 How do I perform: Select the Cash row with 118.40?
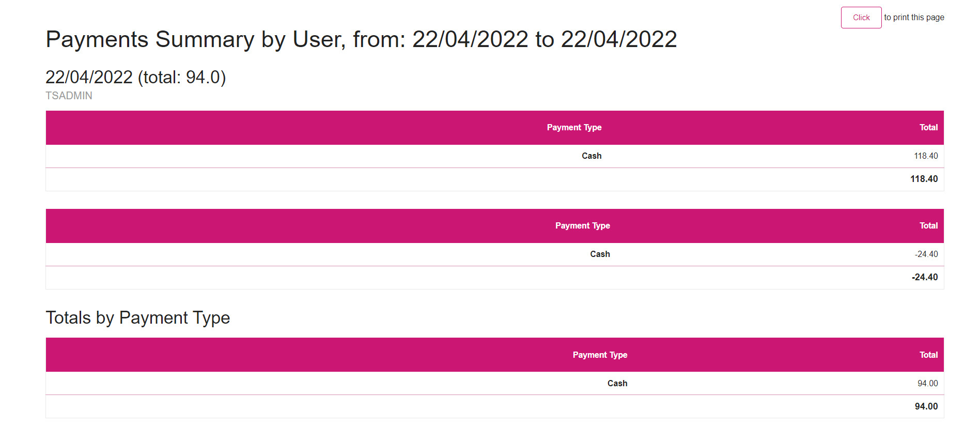pos(494,156)
